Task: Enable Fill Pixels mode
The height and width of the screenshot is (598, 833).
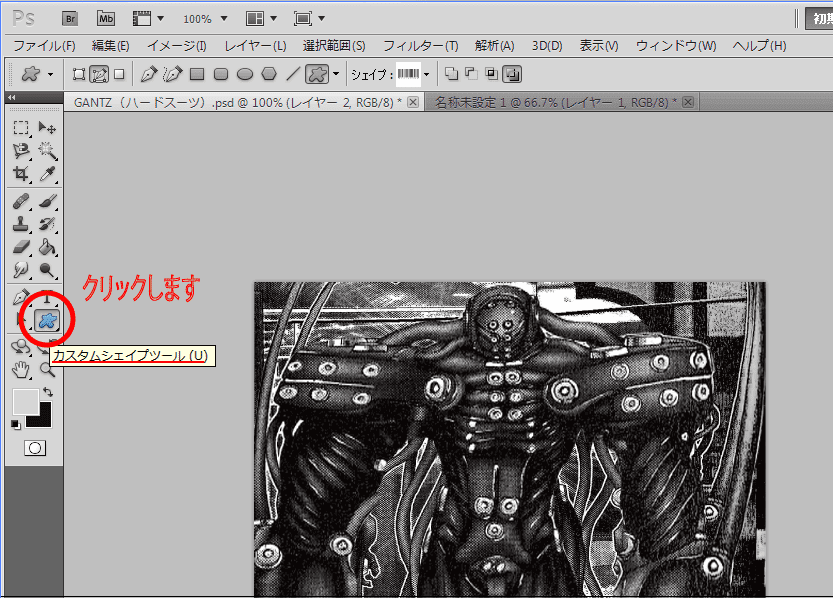Action: coord(119,74)
